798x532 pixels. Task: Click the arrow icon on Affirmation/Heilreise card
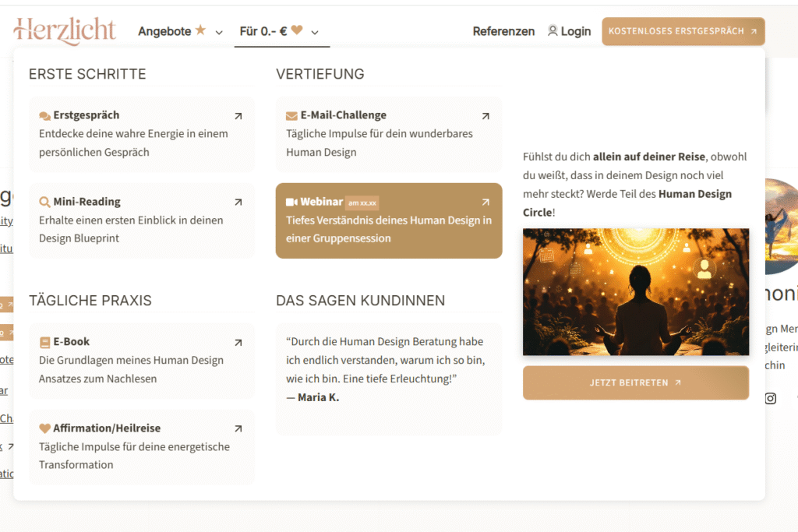pos(238,428)
